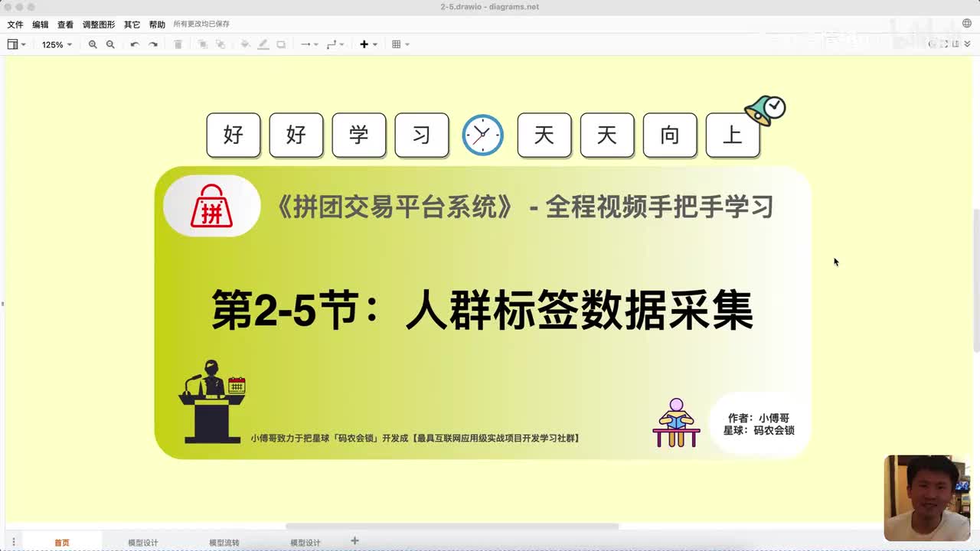Select the 学 character box
The image size is (980, 551).
tap(359, 135)
